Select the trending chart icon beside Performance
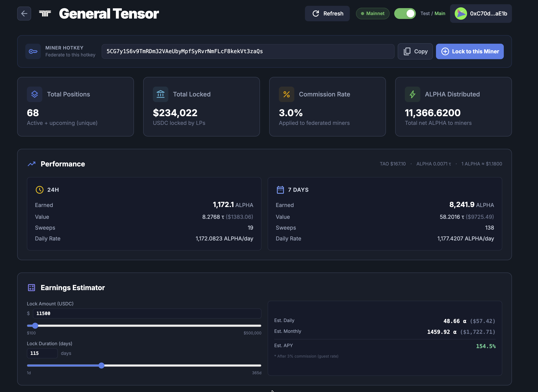The height and width of the screenshot is (392, 538). click(x=31, y=164)
